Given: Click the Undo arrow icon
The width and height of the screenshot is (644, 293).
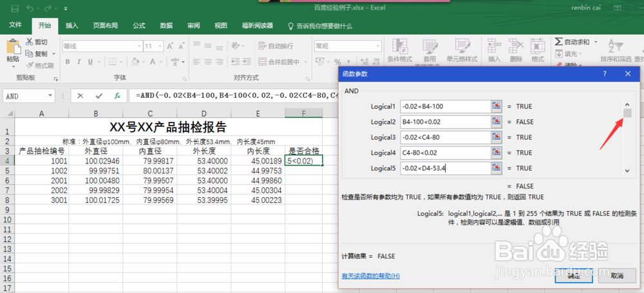Looking at the screenshot, I should (x=30, y=8).
